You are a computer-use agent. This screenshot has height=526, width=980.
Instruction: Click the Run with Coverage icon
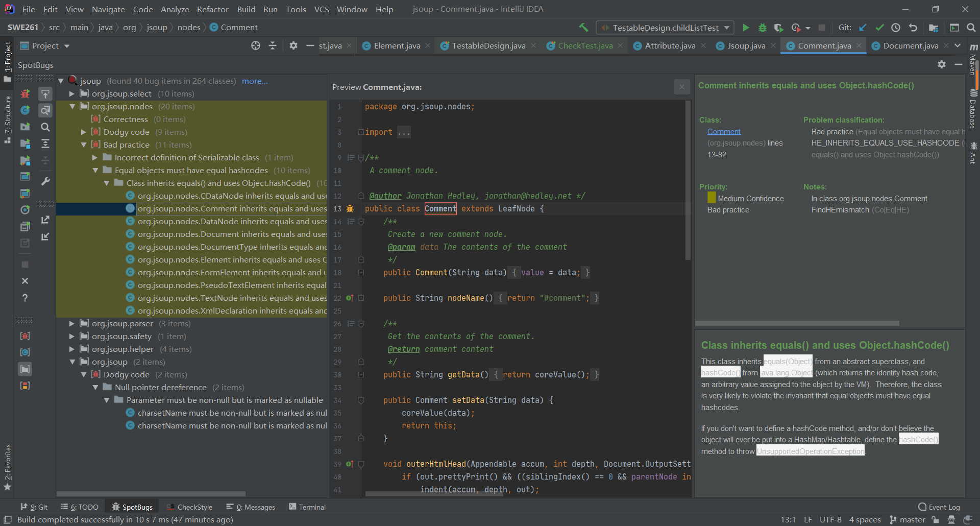[778, 28]
